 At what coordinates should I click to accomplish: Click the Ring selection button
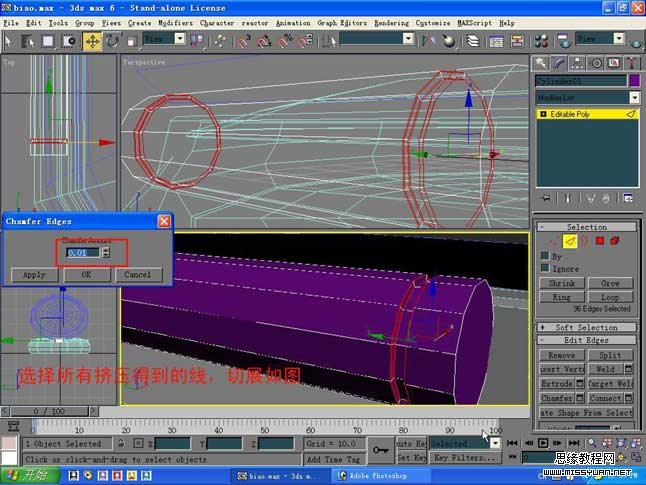pyautogui.click(x=562, y=297)
